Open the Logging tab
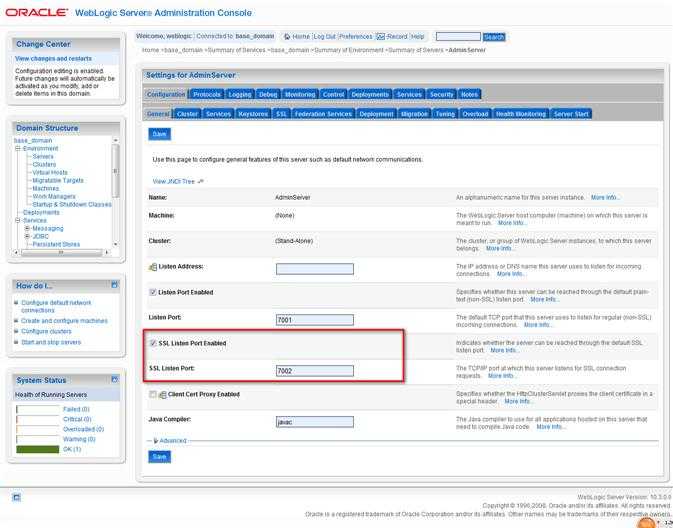This screenshot has height=528, width=673. tap(239, 94)
